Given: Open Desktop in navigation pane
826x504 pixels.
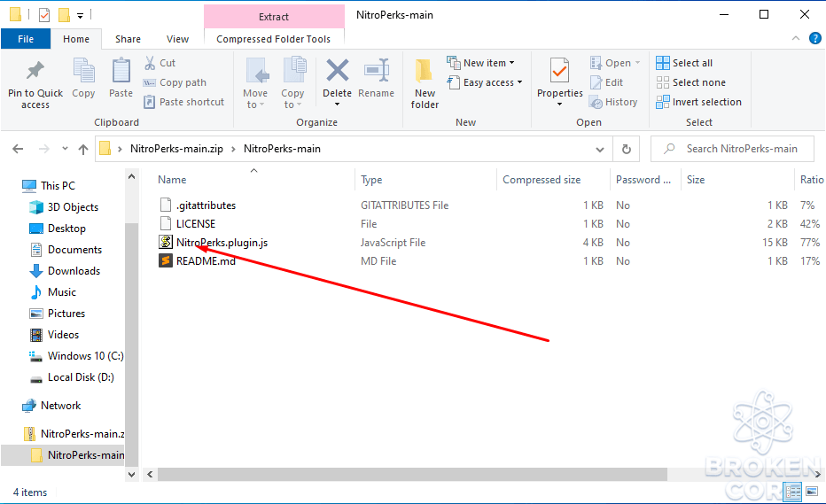Looking at the screenshot, I should tap(66, 228).
